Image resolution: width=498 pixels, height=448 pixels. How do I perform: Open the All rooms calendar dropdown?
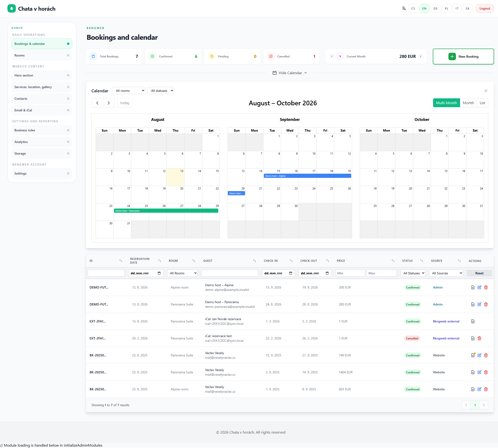(x=129, y=91)
